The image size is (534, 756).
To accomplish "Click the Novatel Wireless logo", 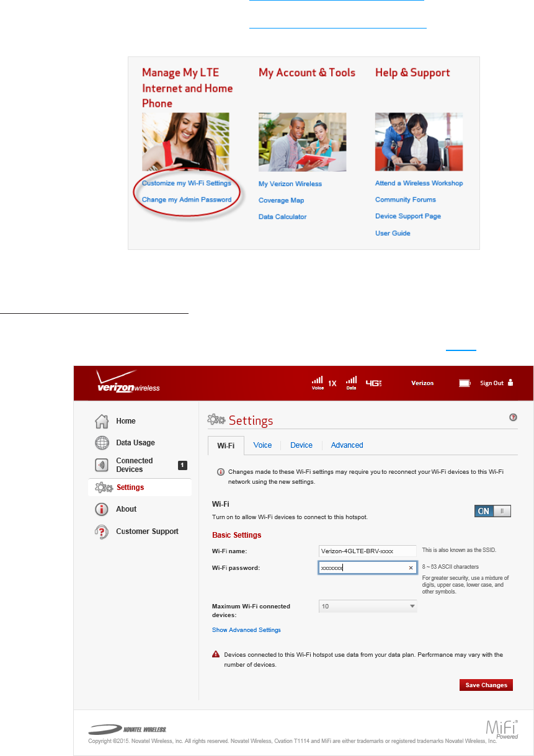I will [128, 728].
